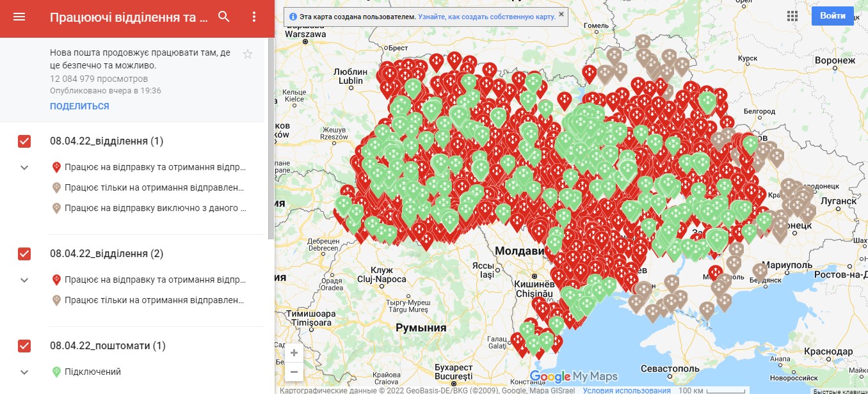Click the map title in red header
The image size is (868, 394).
coord(129,17)
